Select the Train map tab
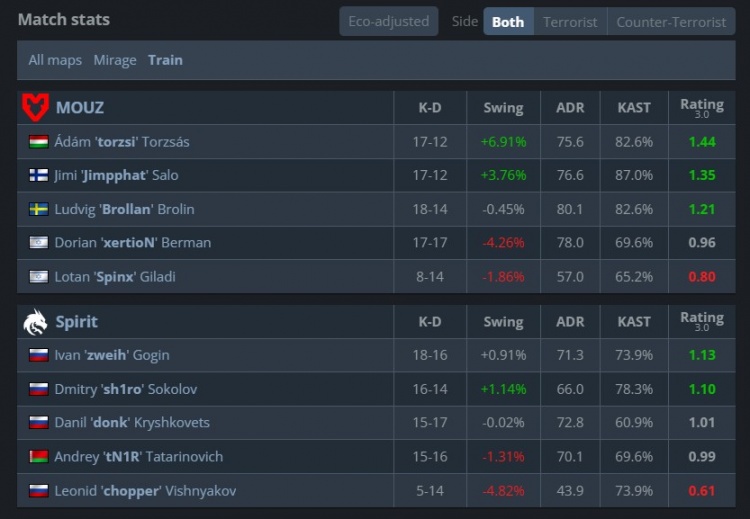 [165, 60]
